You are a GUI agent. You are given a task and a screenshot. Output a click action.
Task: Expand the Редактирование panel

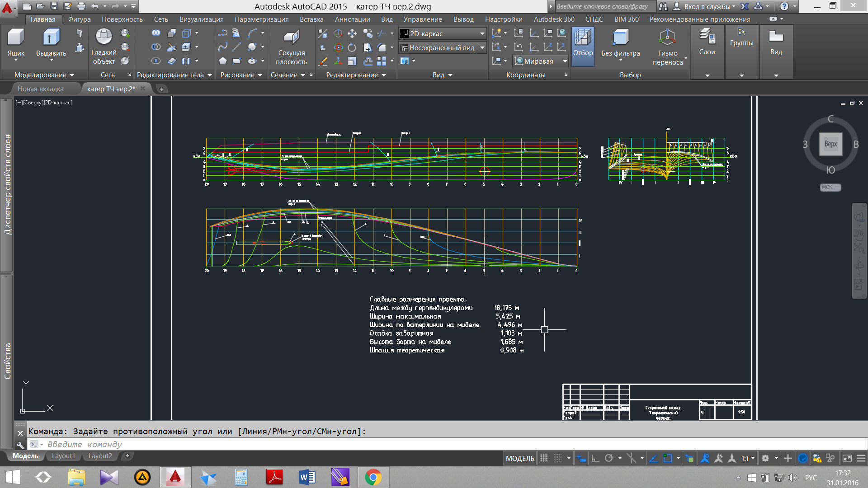356,75
